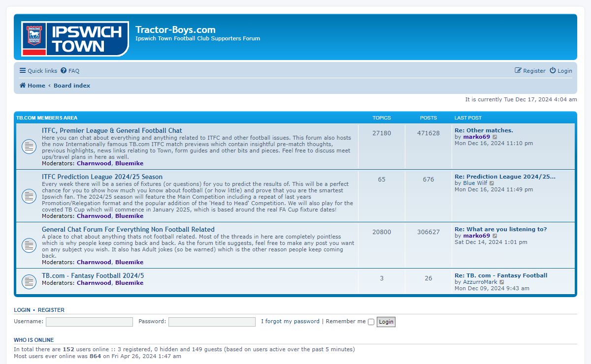Viewport: 591px width, 364px height.
Task: Open last post 'Re: What are you listening to?'
Action: click(x=500, y=229)
